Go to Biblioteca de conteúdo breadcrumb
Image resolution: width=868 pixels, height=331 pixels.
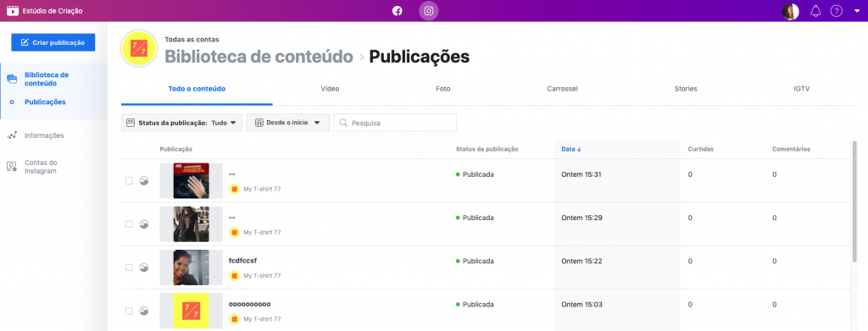[x=259, y=57]
